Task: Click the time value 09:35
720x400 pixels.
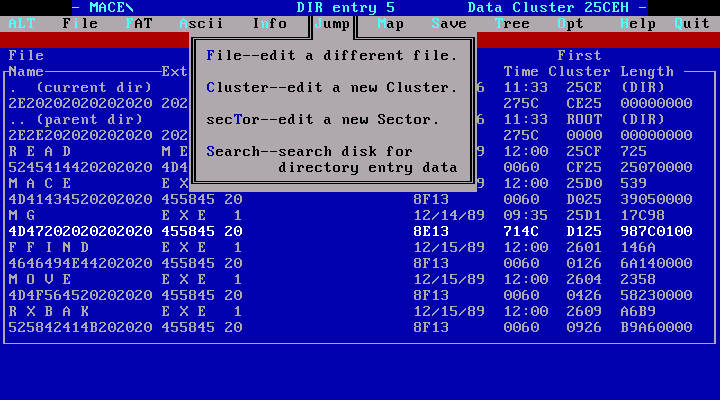Action: point(526,215)
